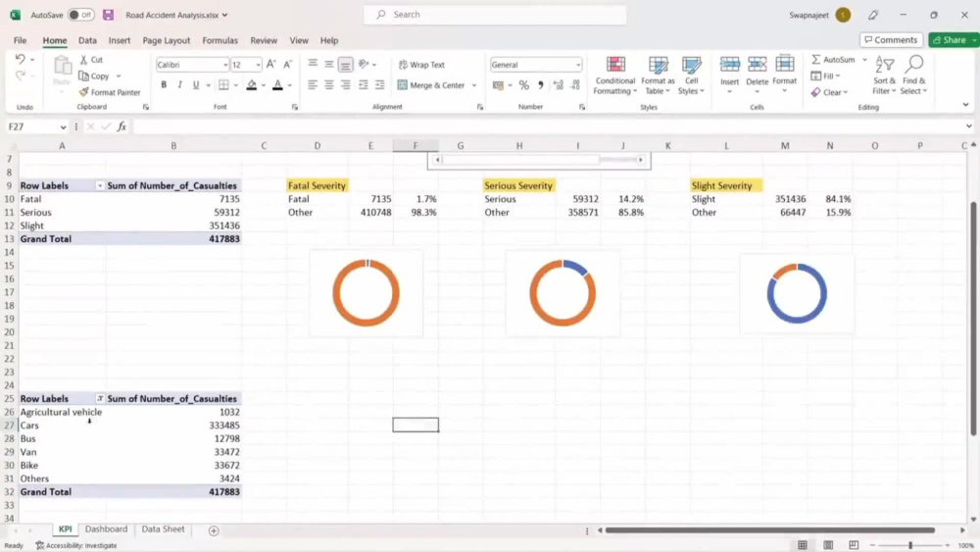Image resolution: width=980 pixels, height=552 pixels.
Task: Click the Copy icon
Action: point(83,75)
